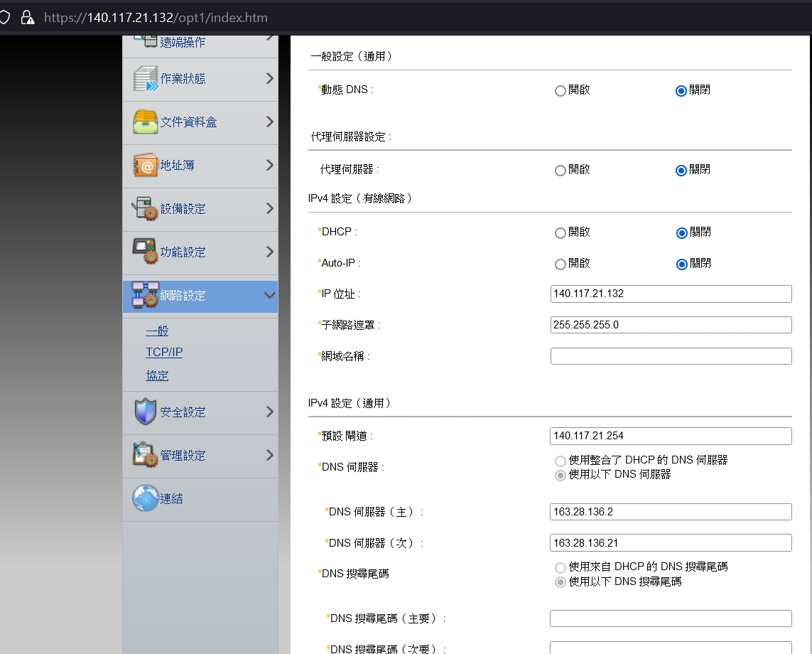Click the IP 位址 input field

[x=671, y=294]
